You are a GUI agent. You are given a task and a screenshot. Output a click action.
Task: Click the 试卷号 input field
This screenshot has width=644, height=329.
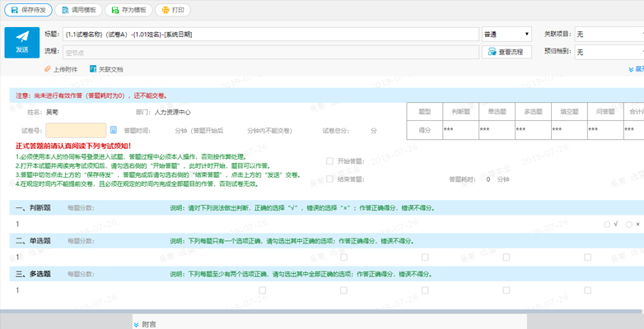[76, 130]
